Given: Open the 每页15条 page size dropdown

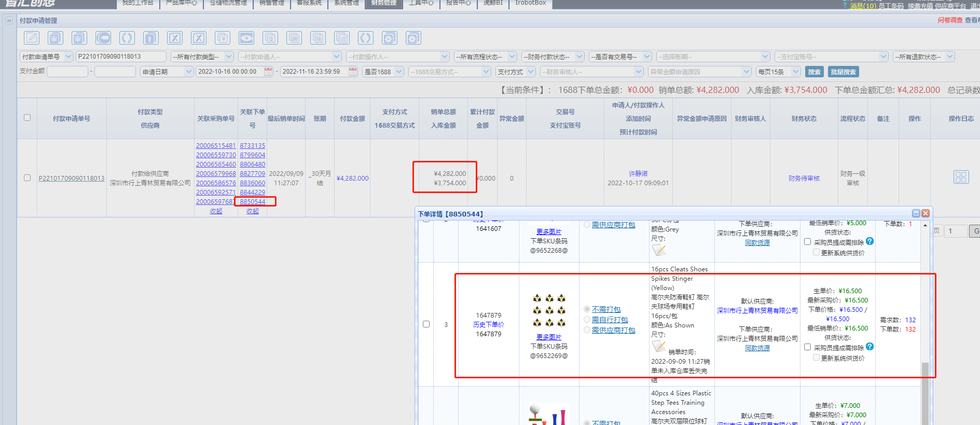Looking at the screenshot, I should 778,72.
